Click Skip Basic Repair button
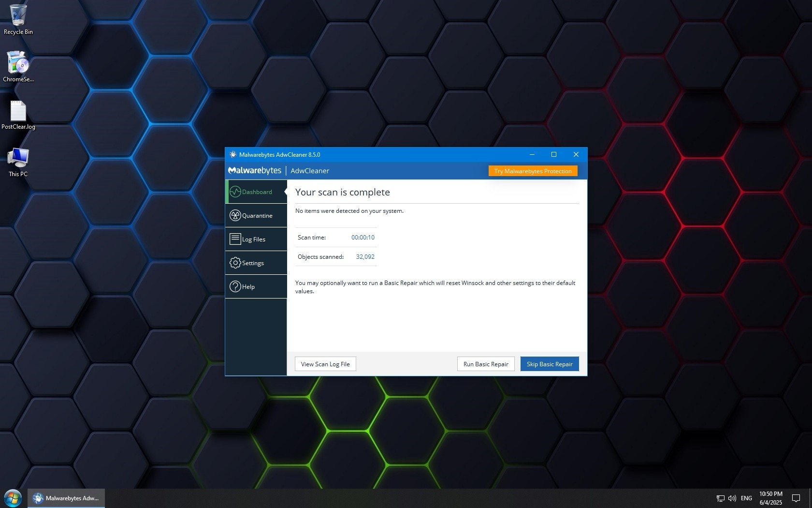The width and height of the screenshot is (812, 508). click(550, 364)
